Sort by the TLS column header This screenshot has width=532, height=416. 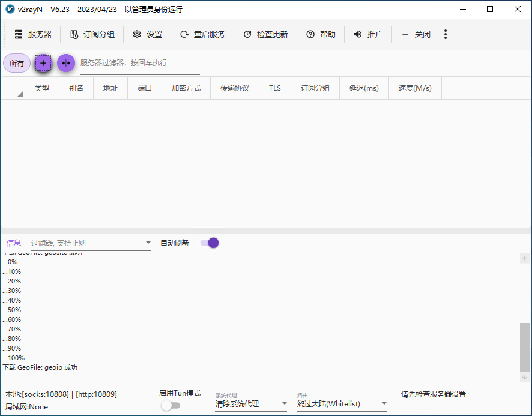pos(275,88)
